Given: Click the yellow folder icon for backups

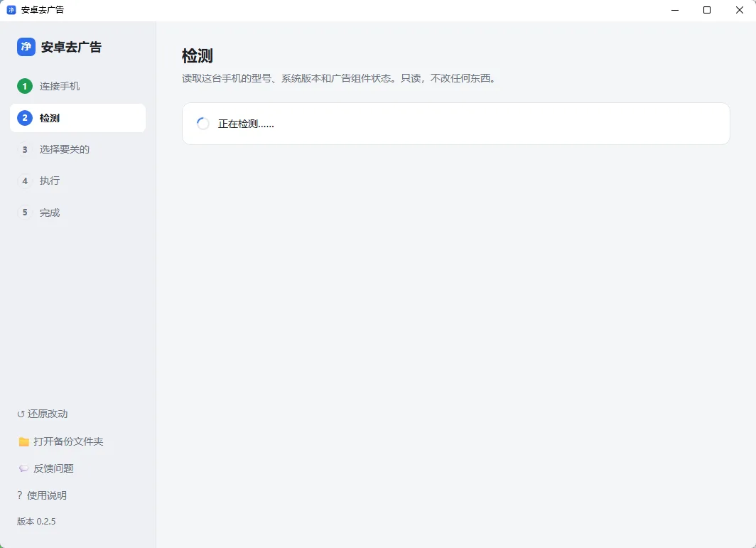Looking at the screenshot, I should tap(23, 441).
